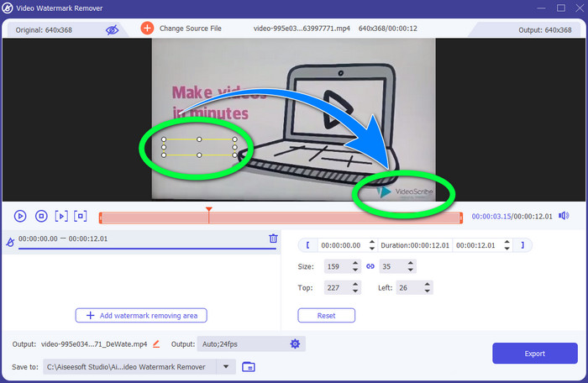Click the play-segment bracket icon
Image resolution: width=588 pixels, height=383 pixels.
coord(60,216)
